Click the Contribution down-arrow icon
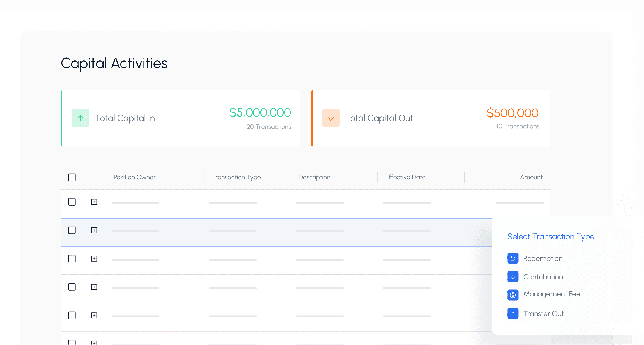644x345 pixels. coord(512,276)
